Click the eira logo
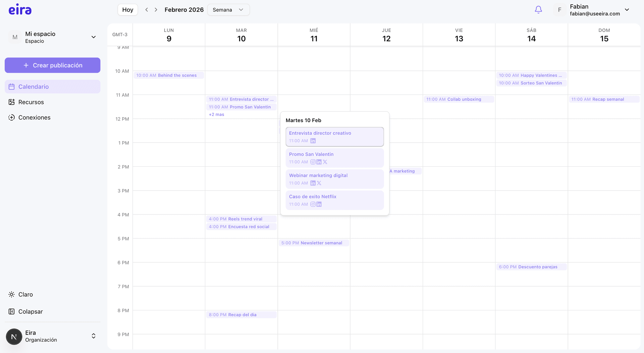 (20, 9)
